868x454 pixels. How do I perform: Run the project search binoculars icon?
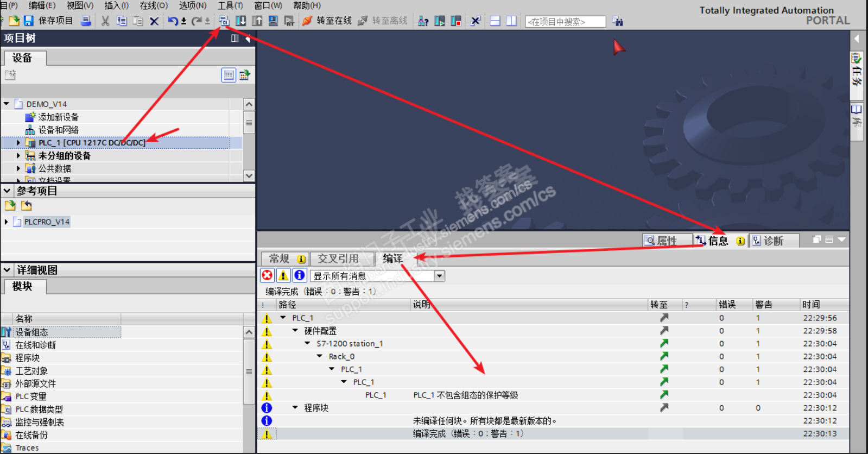click(x=618, y=21)
